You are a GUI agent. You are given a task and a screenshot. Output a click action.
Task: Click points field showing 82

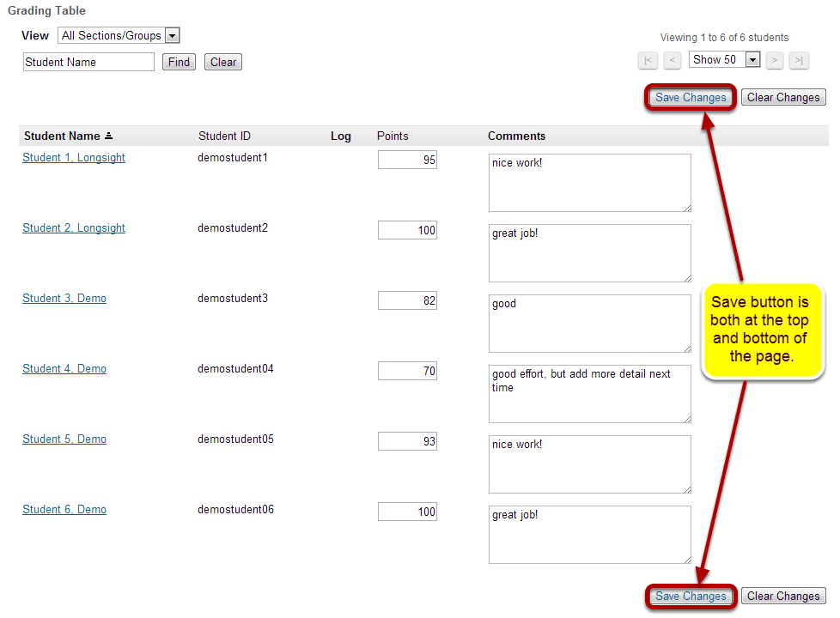tap(407, 300)
